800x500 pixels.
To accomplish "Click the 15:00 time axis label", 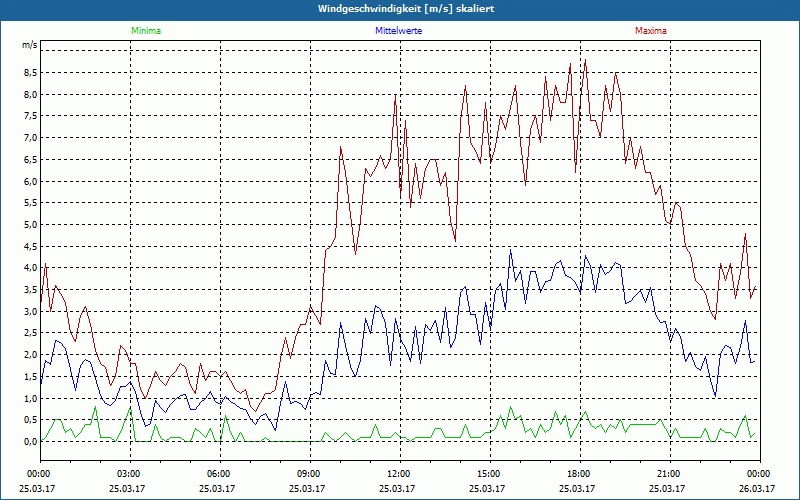I will [x=489, y=474].
